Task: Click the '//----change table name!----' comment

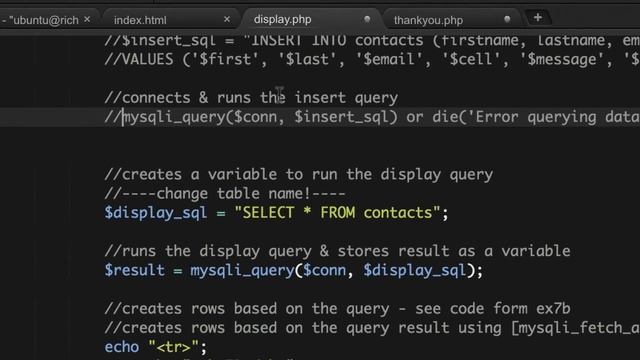Action: [x=225, y=193]
